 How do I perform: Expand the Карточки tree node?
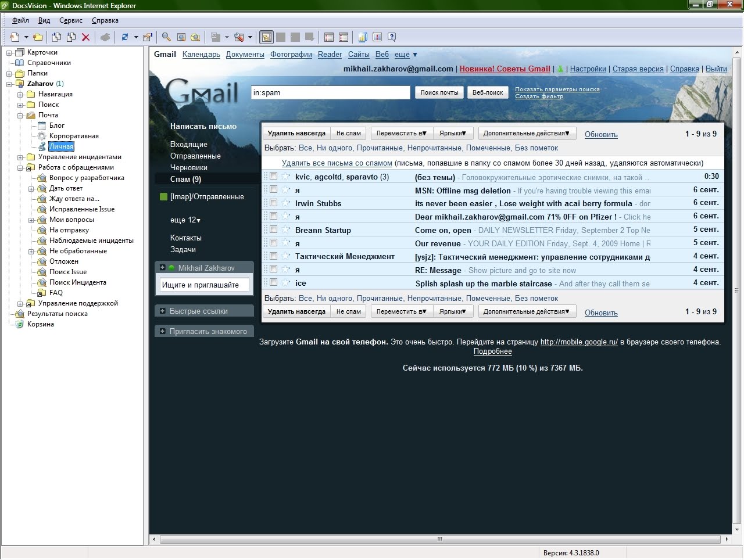[9, 53]
